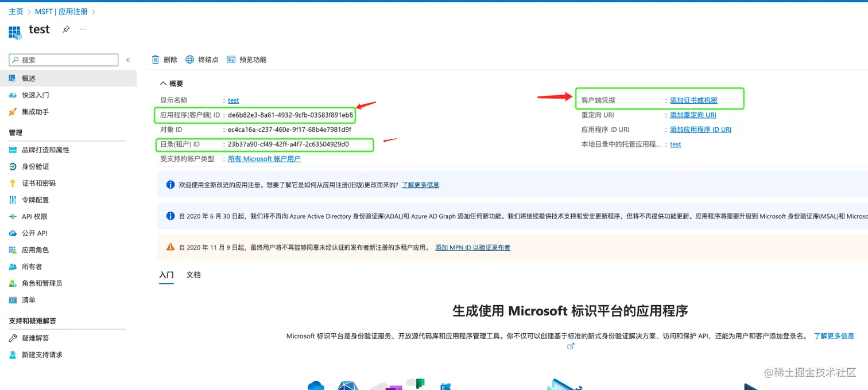Screen dimensions: 868x390
Task: Open MSFT | 应用注册 breadcrumb
Action: [x=61, y=11]
